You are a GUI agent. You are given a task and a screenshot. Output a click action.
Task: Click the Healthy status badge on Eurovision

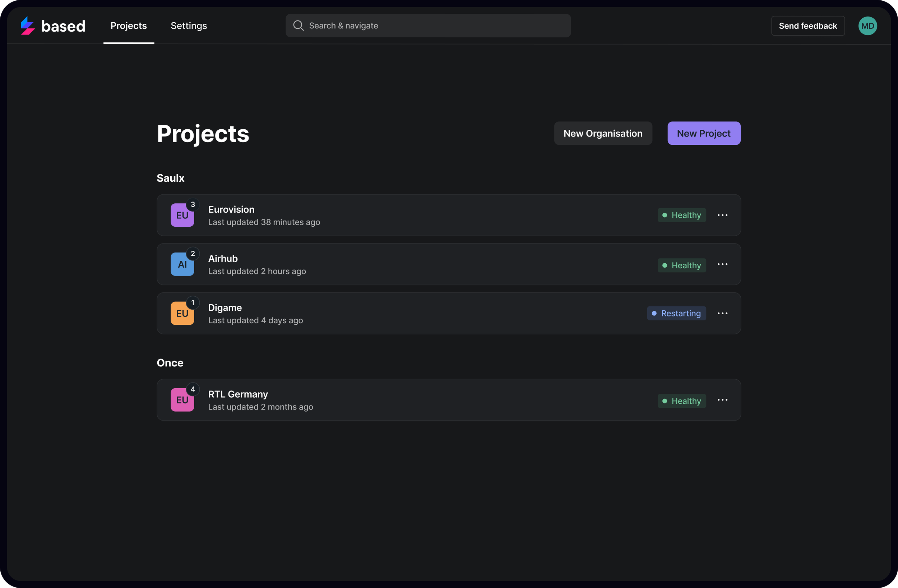click(x=681, y=215)
